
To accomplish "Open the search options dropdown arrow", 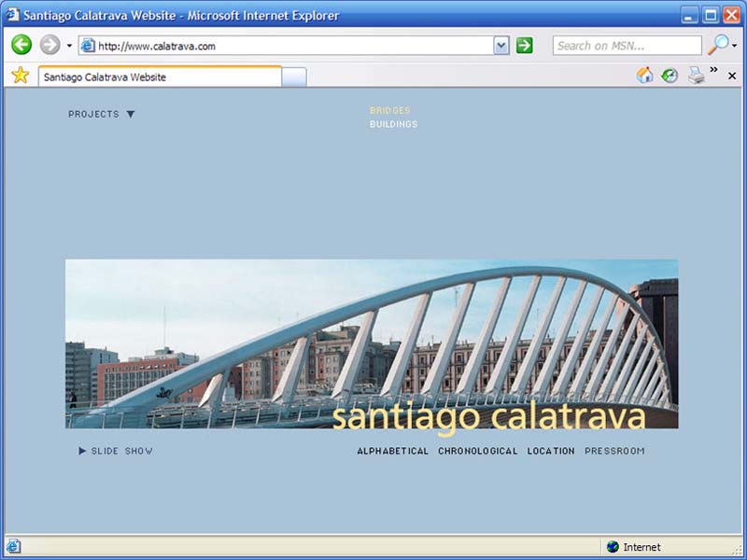I will [735, 46].
